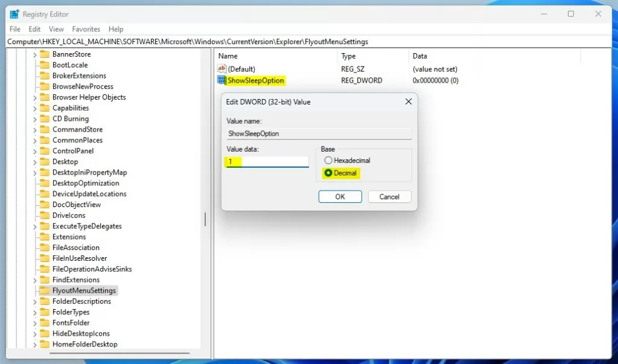
Task: Expand the CD Burning tree node
Action: pos(34,119)
